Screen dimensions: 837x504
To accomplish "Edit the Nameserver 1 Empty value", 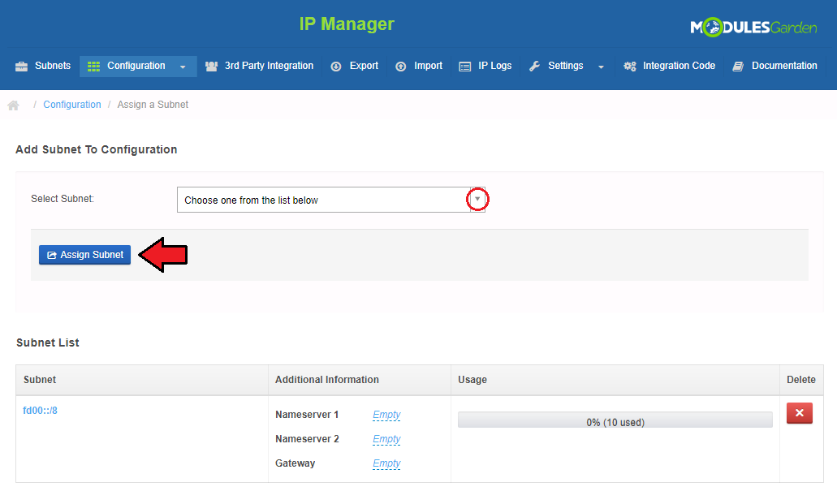I will [386, 415].
